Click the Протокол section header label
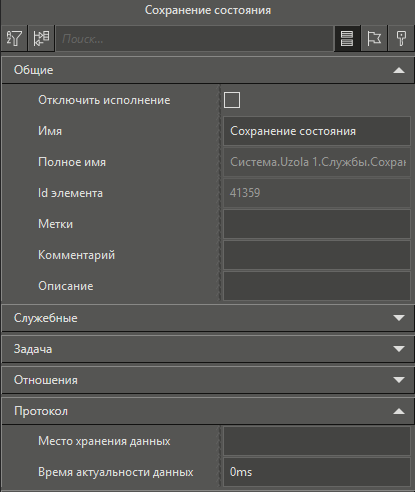This screenshot has height=492, width=415. pyautogui.click(x=41, y=411)
